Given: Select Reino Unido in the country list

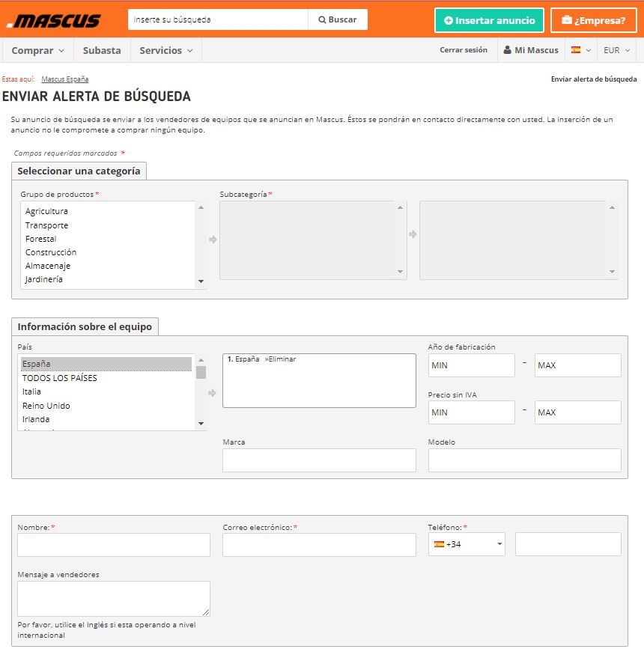Looking at the screenshot, I should 46,406.
